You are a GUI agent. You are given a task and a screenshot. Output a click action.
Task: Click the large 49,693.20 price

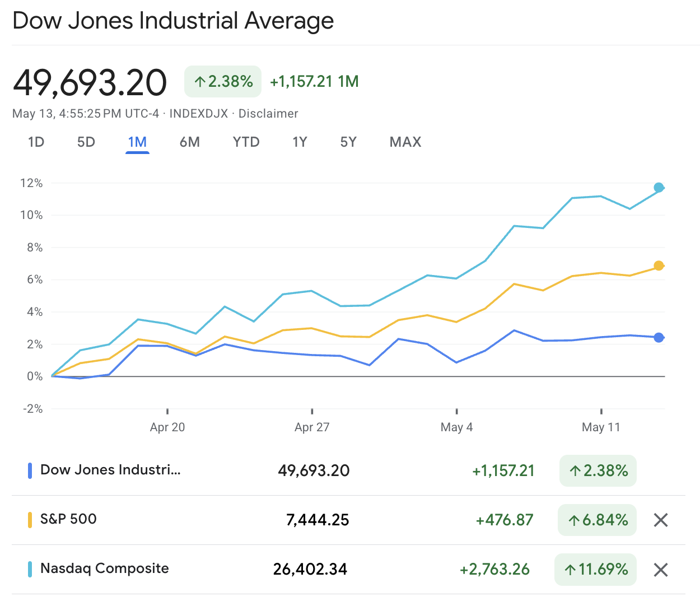(x=90, y=82)
